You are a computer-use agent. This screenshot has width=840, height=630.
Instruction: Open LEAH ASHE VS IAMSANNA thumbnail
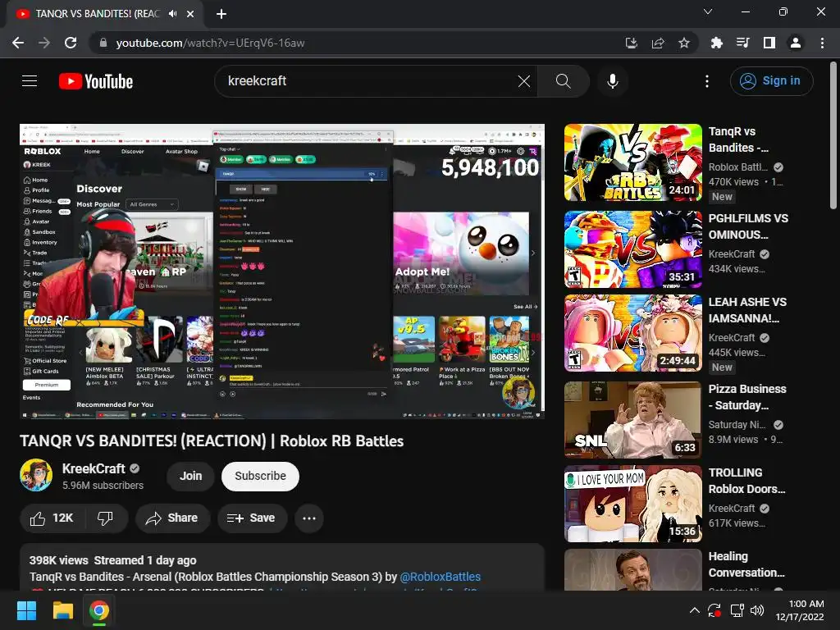tap(633, 333)
